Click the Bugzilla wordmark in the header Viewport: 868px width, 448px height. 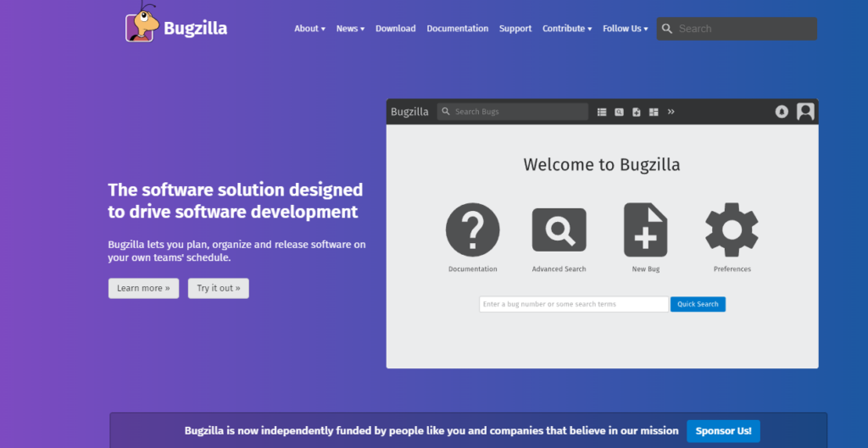pyautogui.click(x=196, y=28)
